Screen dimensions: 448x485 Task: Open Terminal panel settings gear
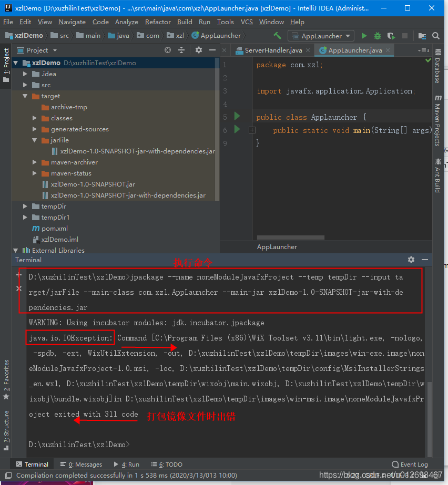pyautogui.click(x=411, y=260)
